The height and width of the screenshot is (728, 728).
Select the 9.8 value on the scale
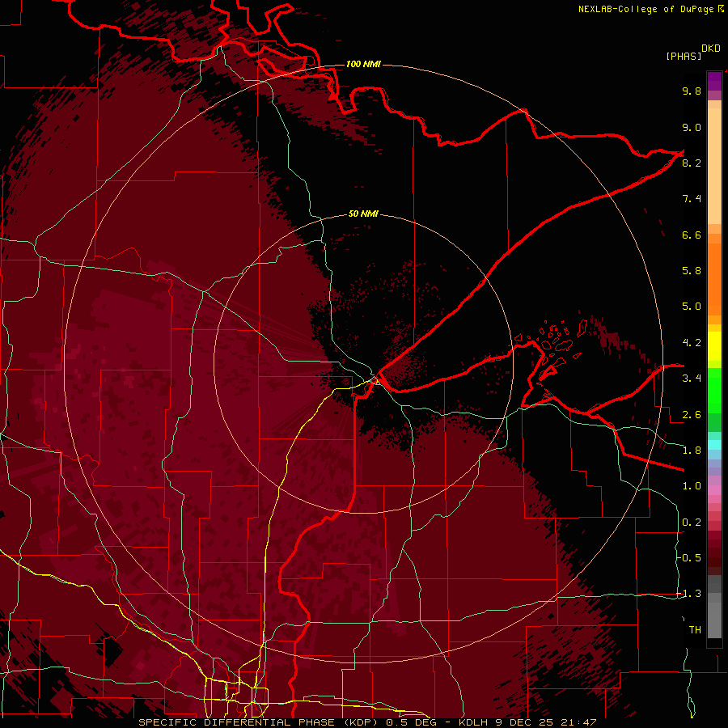pos(692,91)
